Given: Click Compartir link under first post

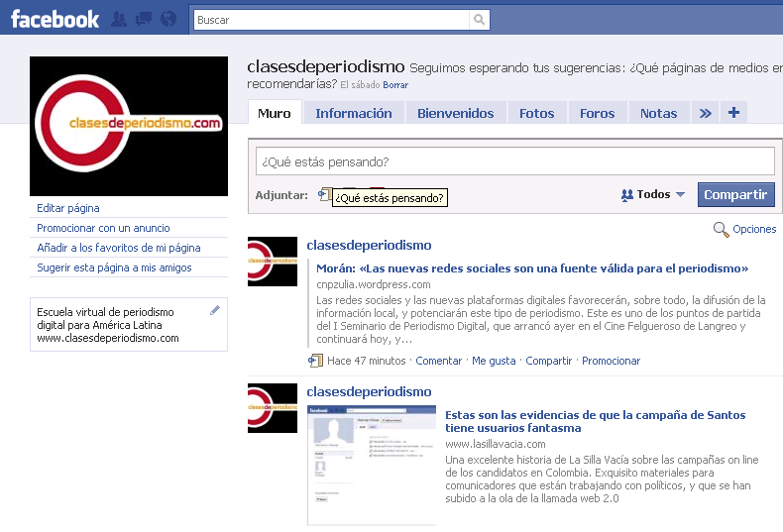Looking at the screenshot, I should 549,361.
